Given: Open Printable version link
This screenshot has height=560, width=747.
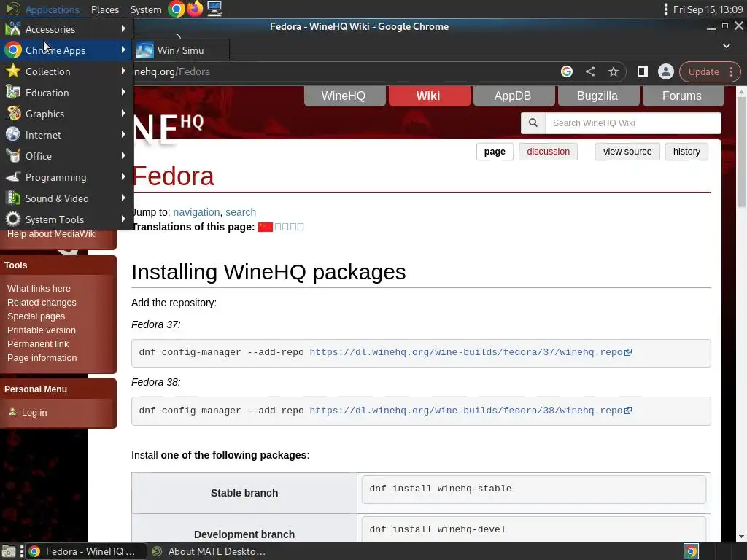Looking at the screenshot, I should click(x=41, y=330).
